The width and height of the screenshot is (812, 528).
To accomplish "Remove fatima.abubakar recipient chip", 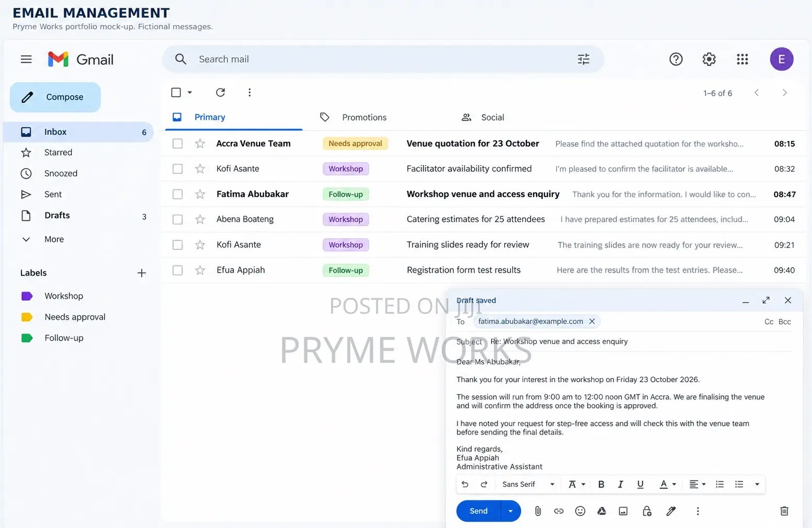I will click(592, 321).
